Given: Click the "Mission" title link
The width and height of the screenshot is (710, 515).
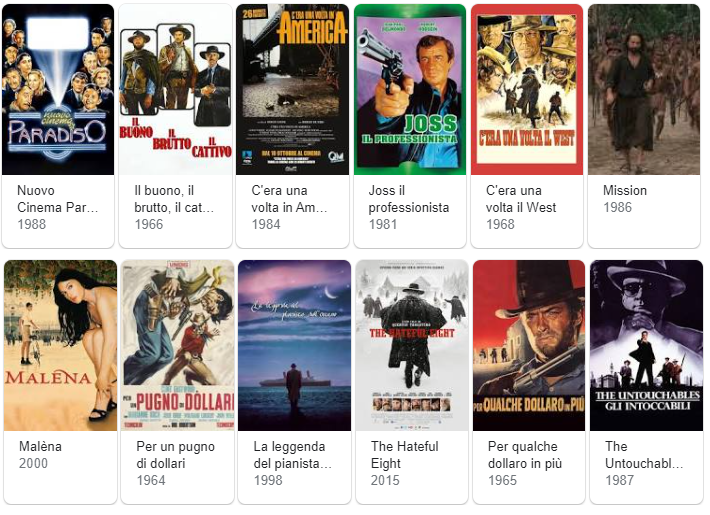Looking at the screenshot, I should click(625, 190).
